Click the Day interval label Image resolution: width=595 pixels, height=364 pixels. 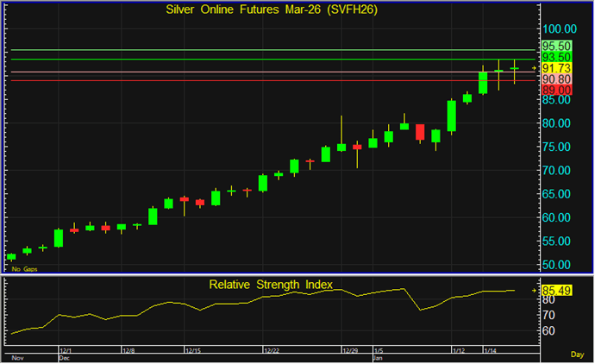(x=577, y=355)
